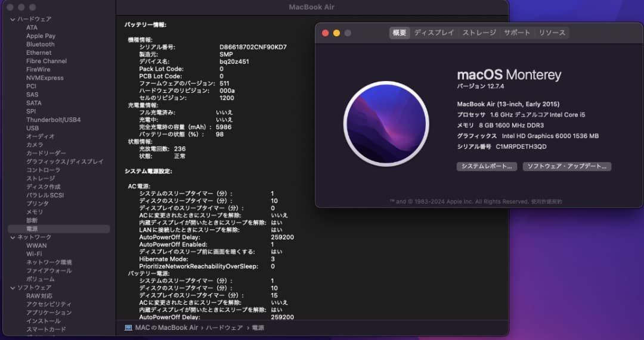Open the サポート tab
The height and width of the screenshot is (340, 644).
pos(517,33)
